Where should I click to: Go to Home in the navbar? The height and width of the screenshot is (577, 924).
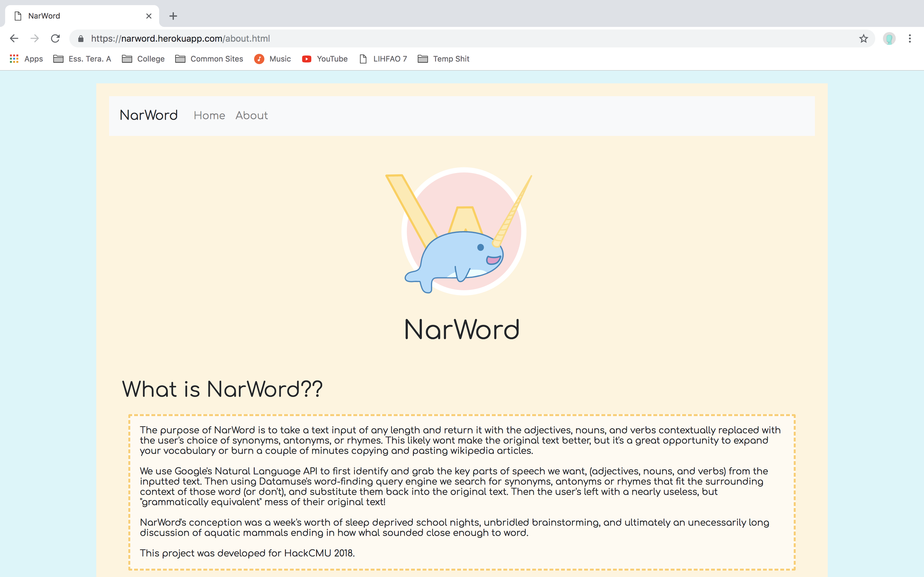coord(209,115)
